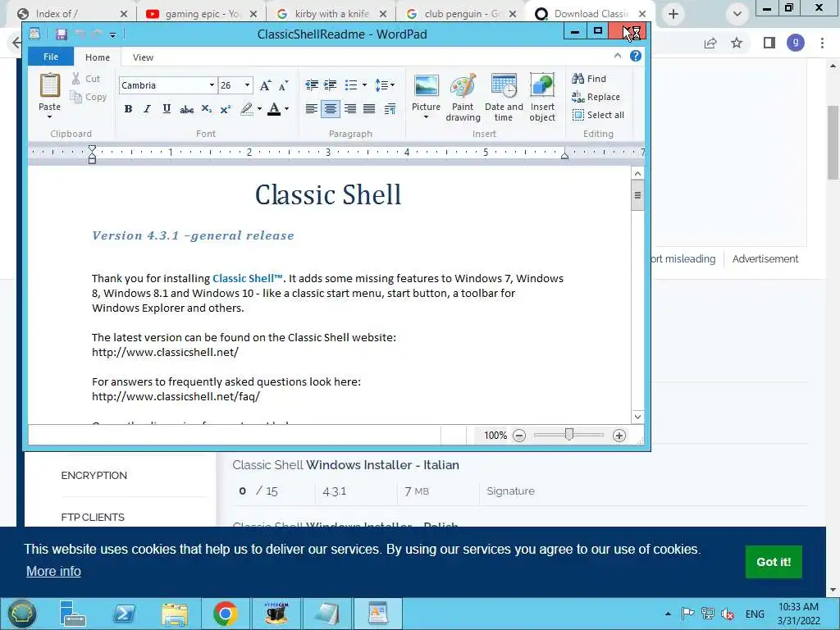This screenshot has height=630, width=840.
Task: Zoom in with the plus button
Action: click(x=619, y=436)
